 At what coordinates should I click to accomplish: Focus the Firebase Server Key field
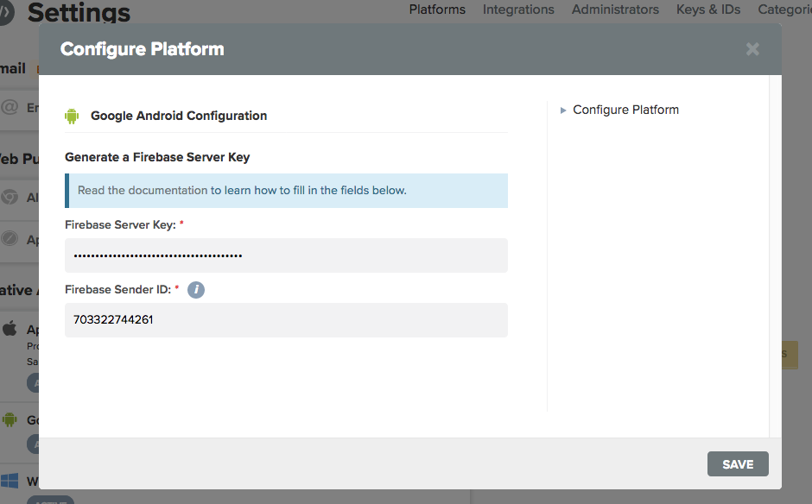(x=286, y=255)
